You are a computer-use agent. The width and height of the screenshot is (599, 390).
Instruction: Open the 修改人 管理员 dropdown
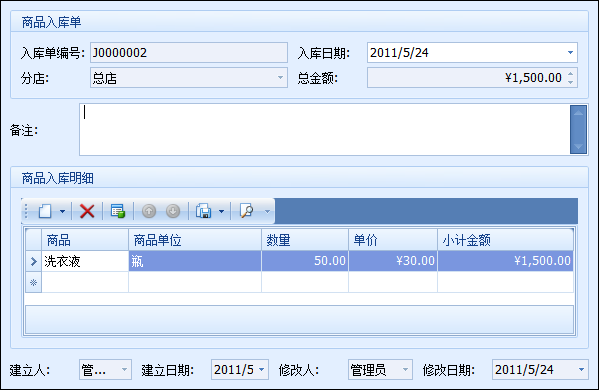tap(405, 370)
